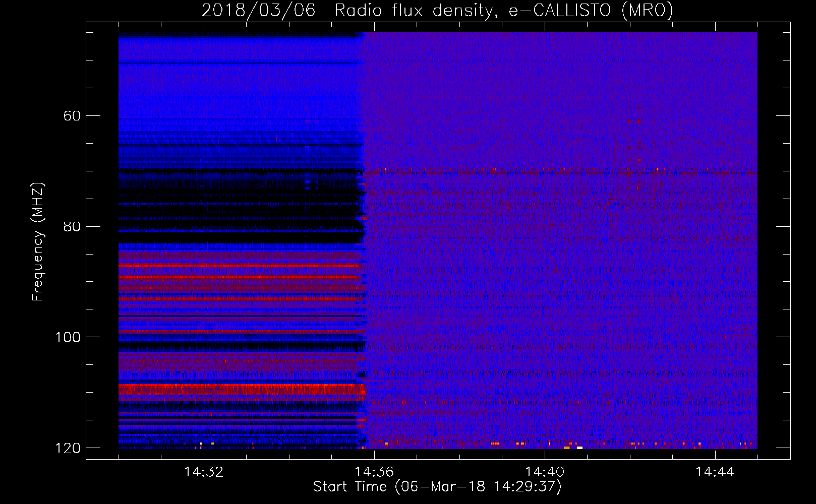Click the '100' frequency tick label
Image resolution: width=816 pixels, height=504 pixels.
(x=68, y=337)
